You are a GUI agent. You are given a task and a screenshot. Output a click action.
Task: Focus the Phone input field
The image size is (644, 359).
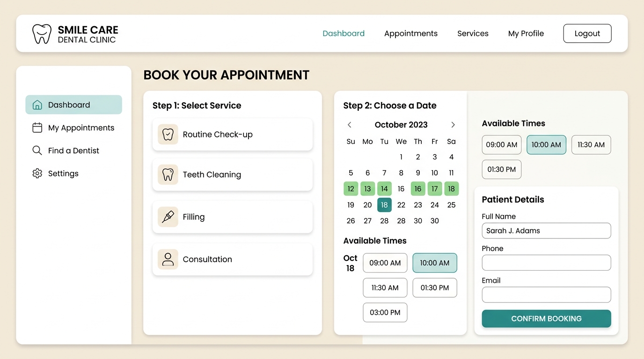coord(546,263)
